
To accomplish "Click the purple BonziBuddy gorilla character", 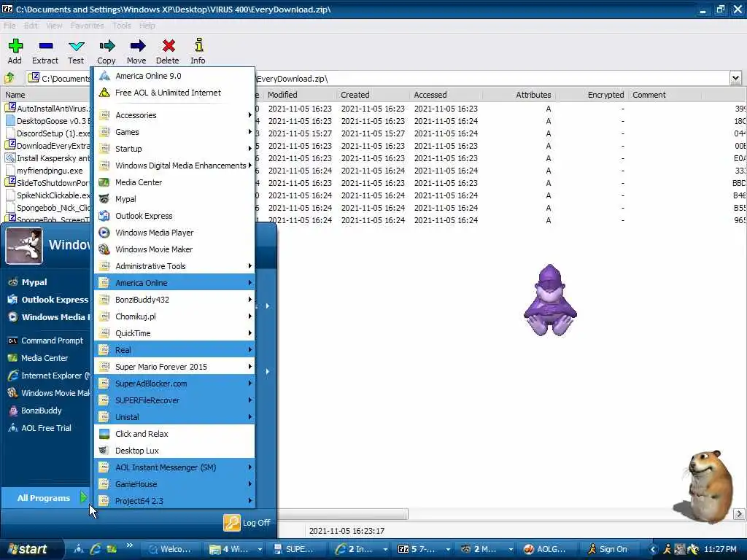I will pos(550,300).
